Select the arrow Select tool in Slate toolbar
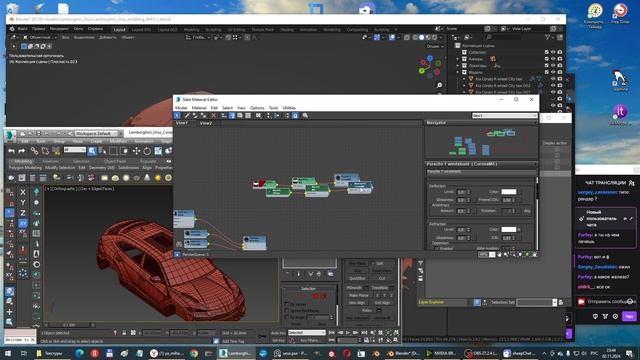 pyautogui.click(x=178, y=116)
